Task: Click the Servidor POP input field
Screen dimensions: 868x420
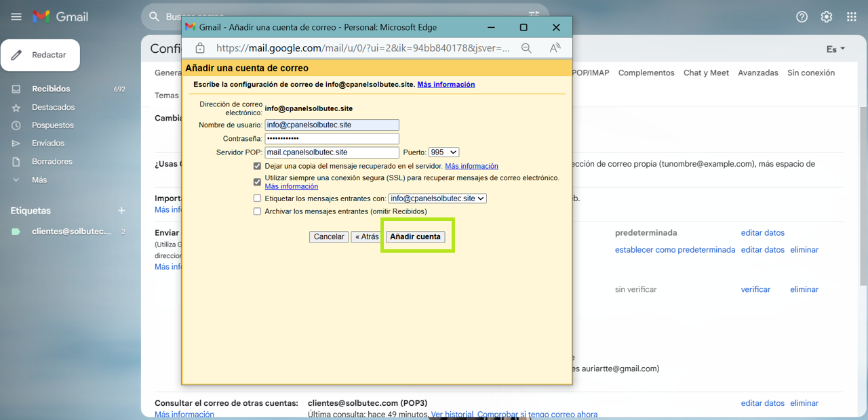Action: [332, 152]
